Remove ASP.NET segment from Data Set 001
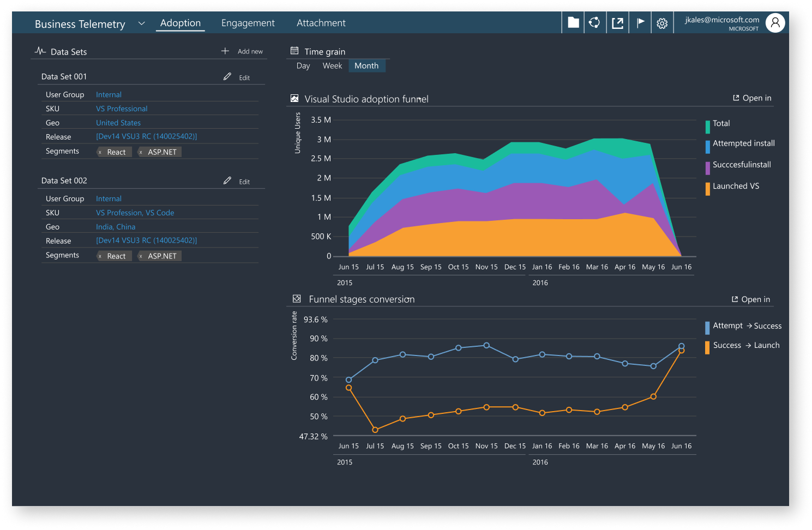The height and width of the screenshot is (530, 812). click(141, 152)
